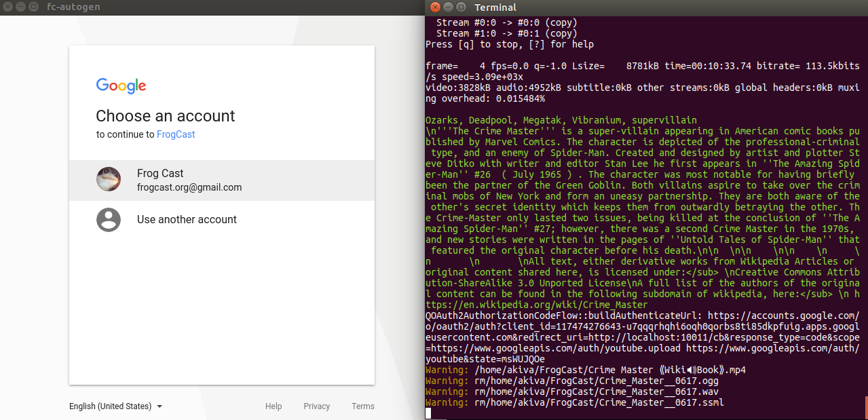Click the frogcast.org@gmail.com email text

(189, 187)
